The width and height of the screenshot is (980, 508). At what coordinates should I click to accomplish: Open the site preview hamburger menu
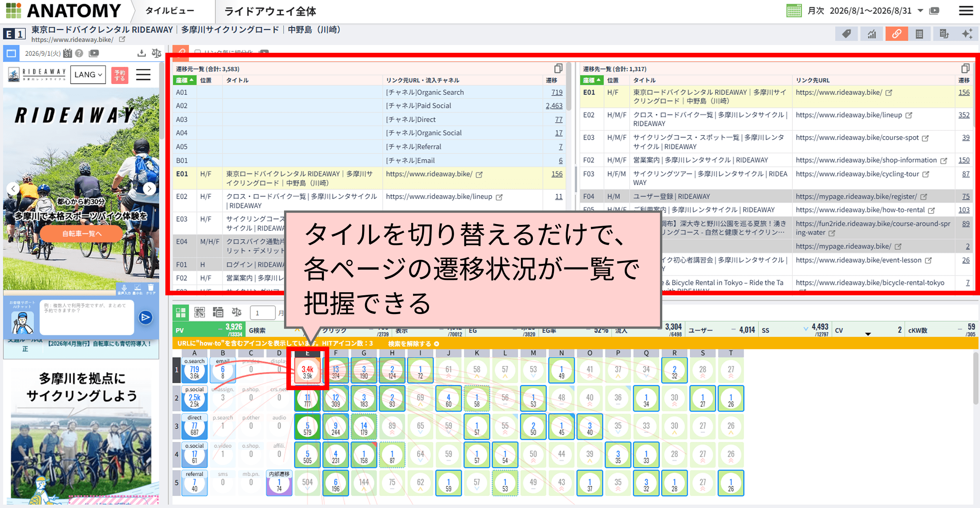coord(144,75)
